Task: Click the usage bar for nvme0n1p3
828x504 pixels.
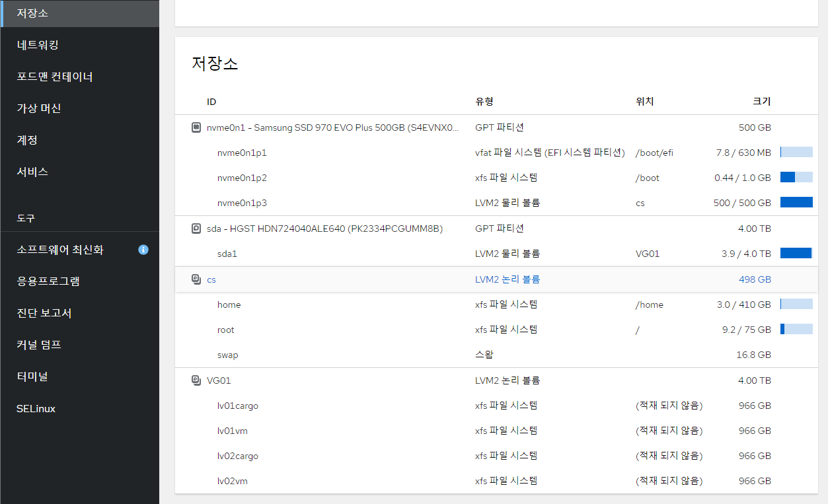Action: tap(796, 202)
